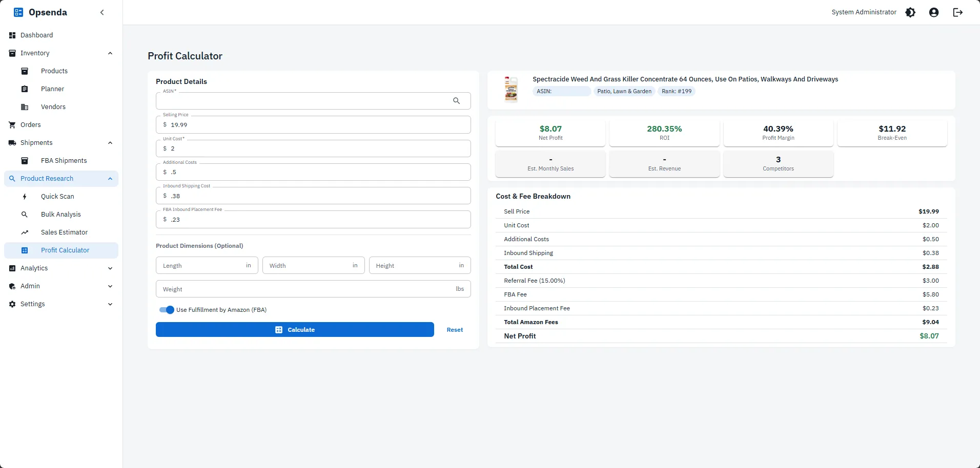
Task: Click the Rank #199 chip
Action: pyautogui.click(x=677, y=92)
